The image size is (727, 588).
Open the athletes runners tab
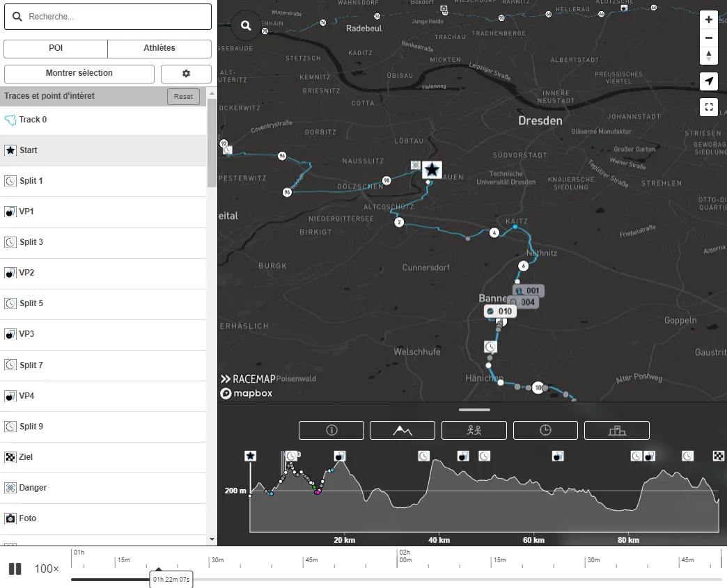click(x=474, y=430)
